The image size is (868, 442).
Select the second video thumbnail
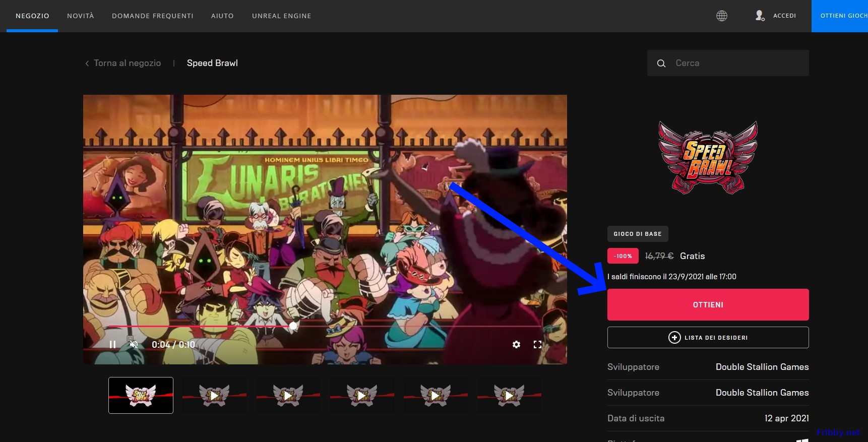pos(214,396)
